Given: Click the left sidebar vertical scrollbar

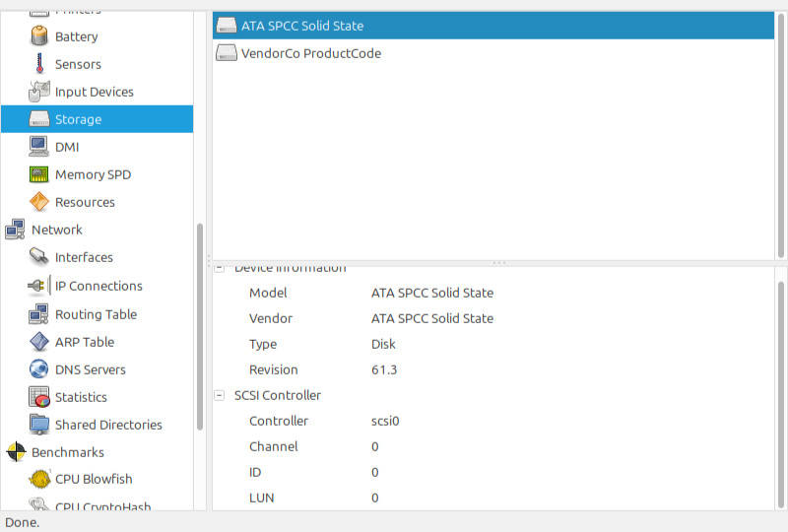Looking at the screenshot, I should 200,327.
